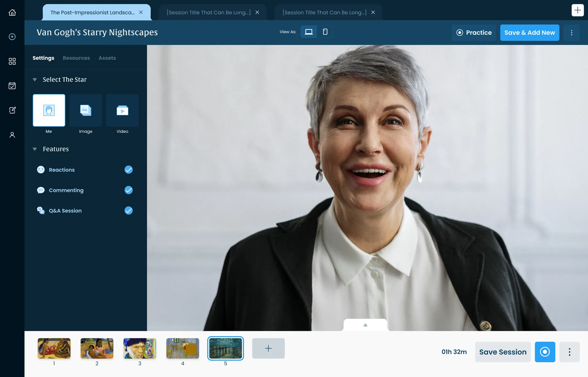The image size is (588, 377).
Task: Switch to the Resources tab
Action: (76, 58)
